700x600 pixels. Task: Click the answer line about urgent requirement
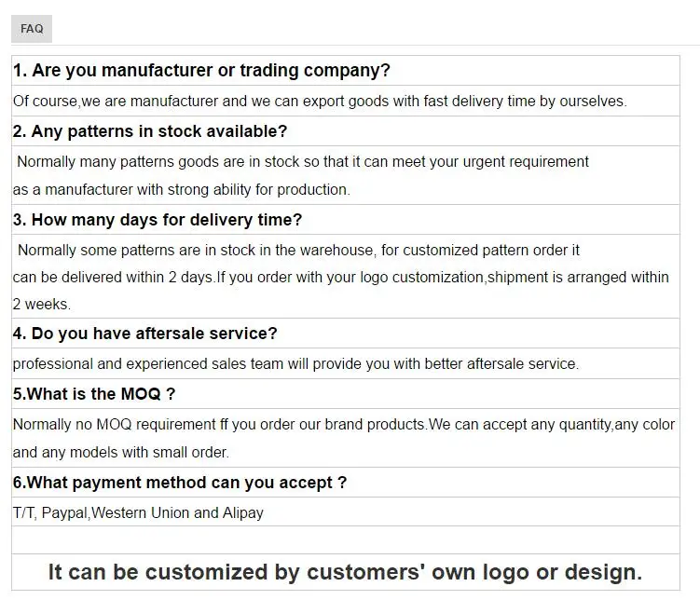click(303, 161)
